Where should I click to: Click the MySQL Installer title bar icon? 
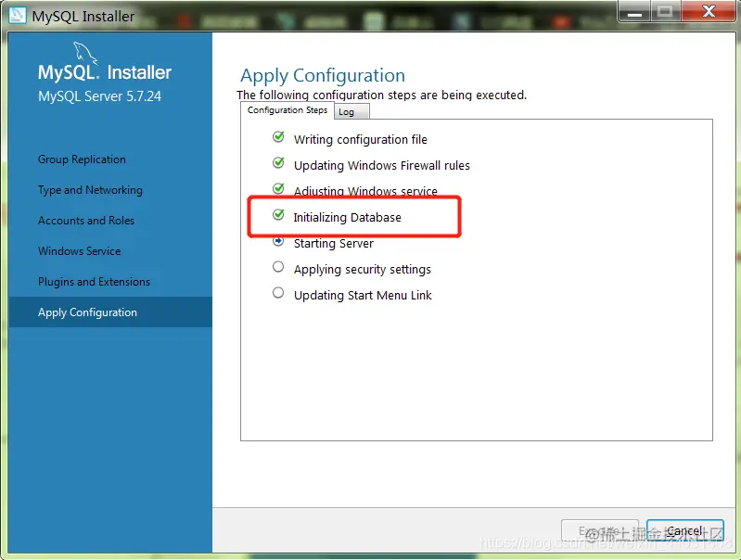click(x=18, y=15)
